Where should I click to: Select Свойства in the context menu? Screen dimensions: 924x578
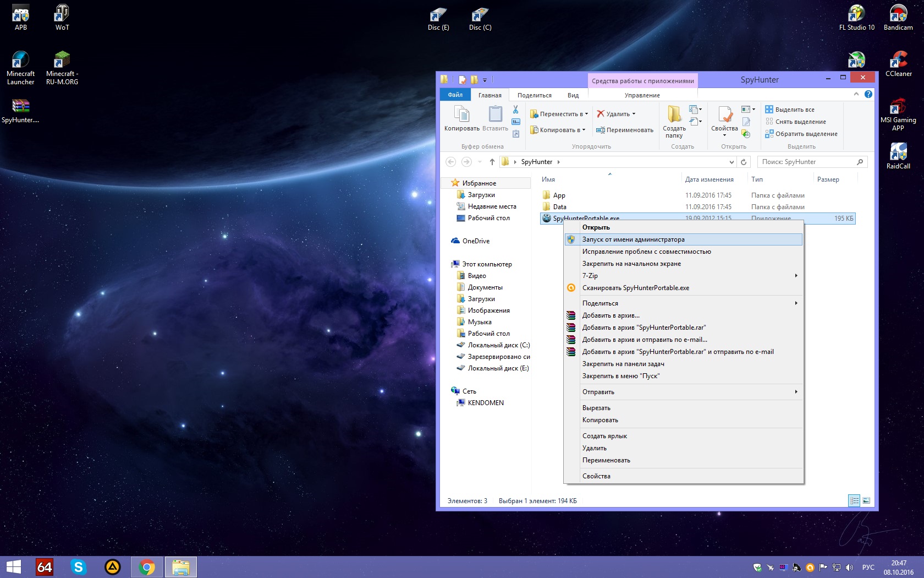click(684, 476)
